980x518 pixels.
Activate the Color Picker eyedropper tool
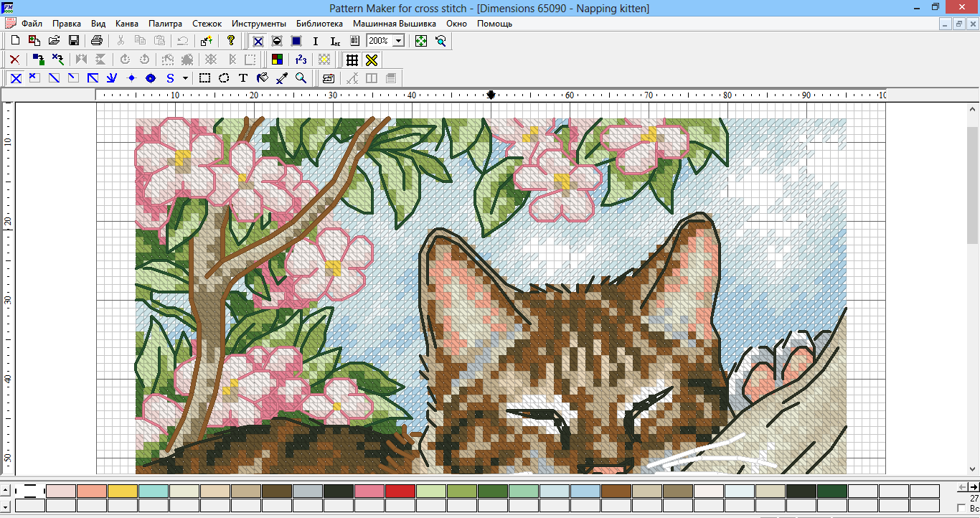tap(282, 78)
